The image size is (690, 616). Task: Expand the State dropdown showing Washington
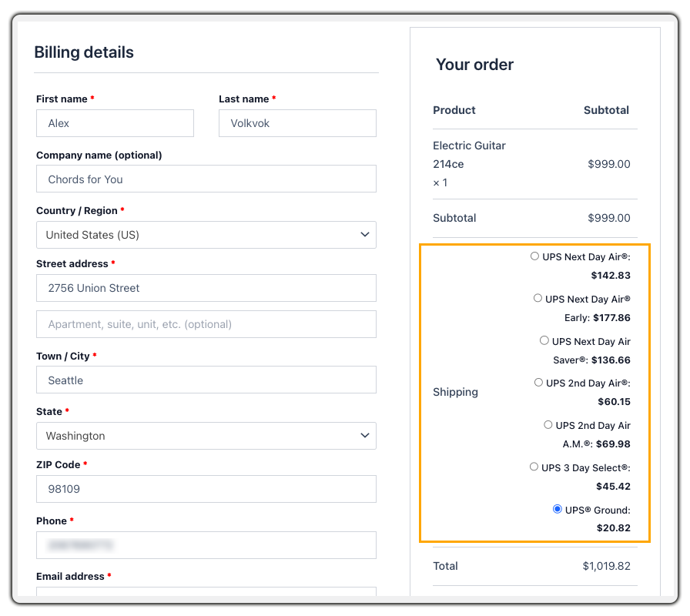[x=206, y=436]
